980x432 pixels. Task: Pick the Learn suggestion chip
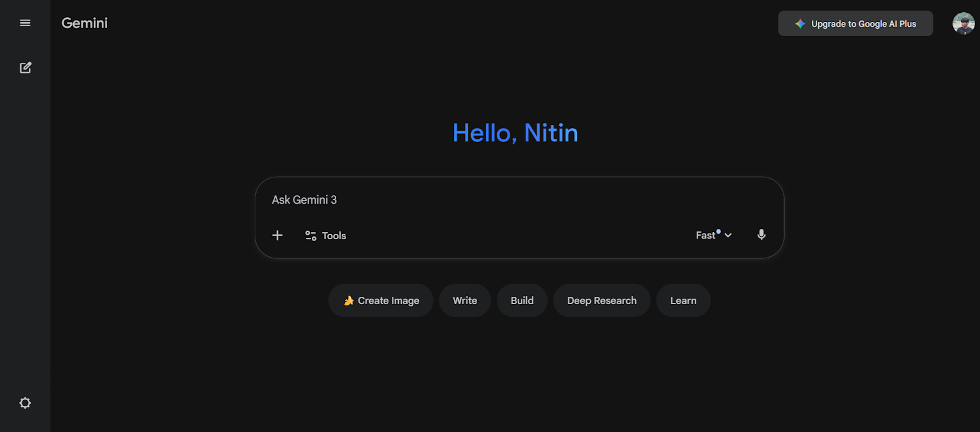(683, 300)
